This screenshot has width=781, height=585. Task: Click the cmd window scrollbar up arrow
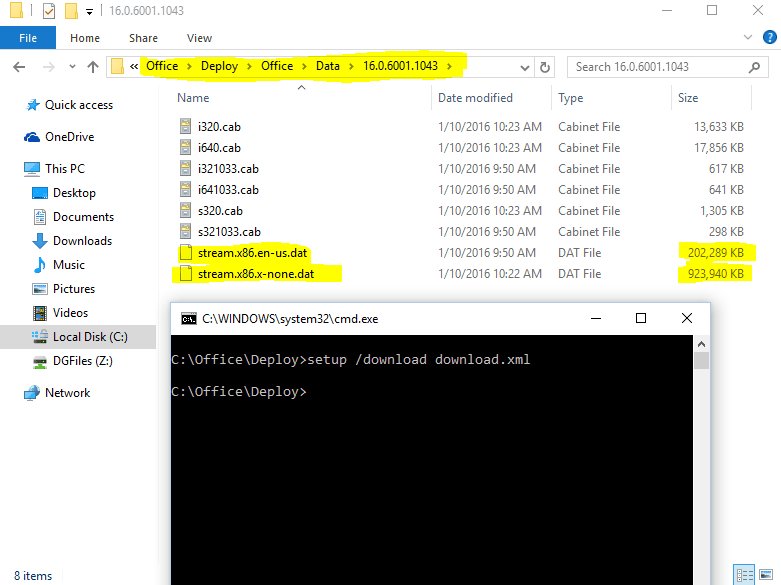click(x=701, y=344)
